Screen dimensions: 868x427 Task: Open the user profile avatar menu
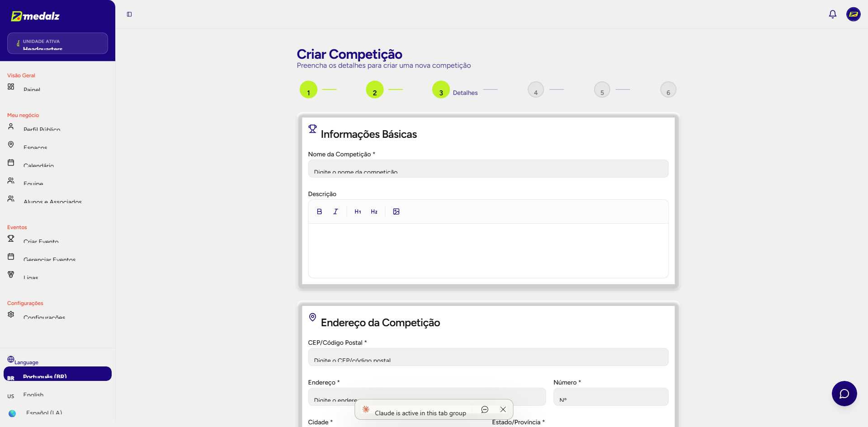pos(853,14)
